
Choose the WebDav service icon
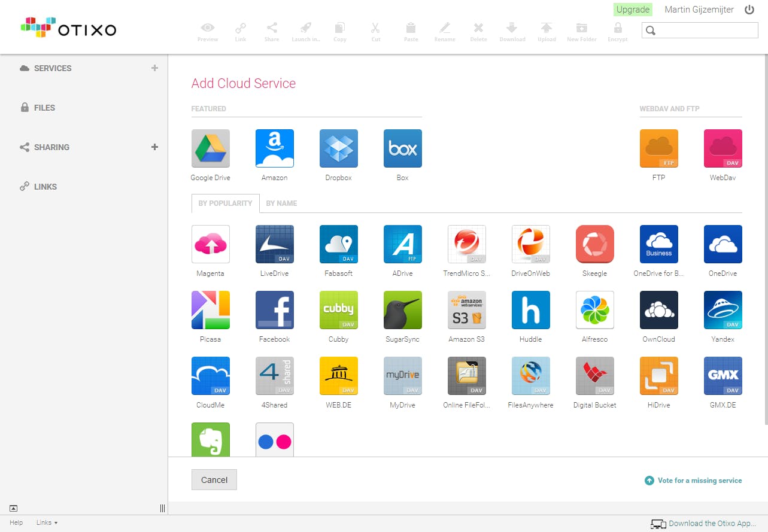point(723,148)
